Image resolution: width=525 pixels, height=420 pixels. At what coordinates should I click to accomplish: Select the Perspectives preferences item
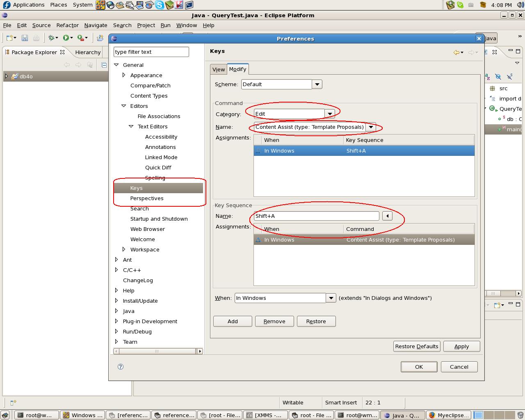click(x=147, y=198)
